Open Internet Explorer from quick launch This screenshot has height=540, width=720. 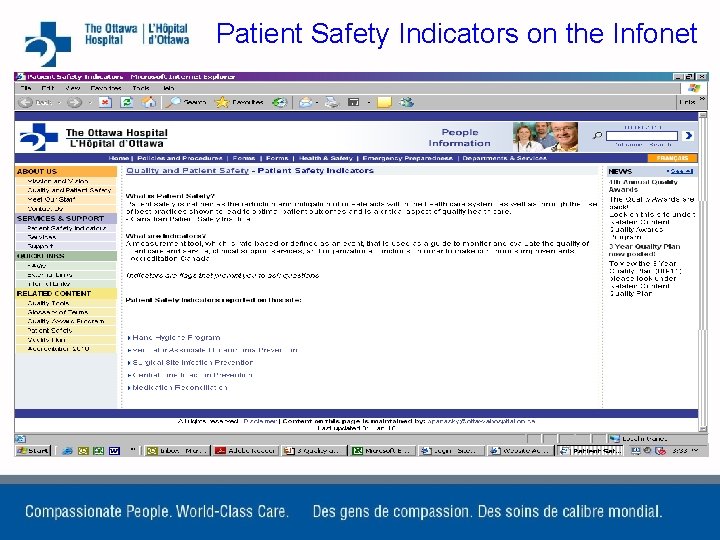point(67,451)
